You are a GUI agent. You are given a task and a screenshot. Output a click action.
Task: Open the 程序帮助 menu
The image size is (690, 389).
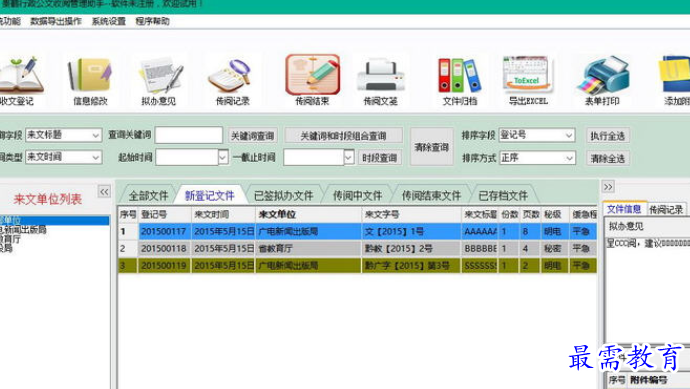tap(152, 21)
